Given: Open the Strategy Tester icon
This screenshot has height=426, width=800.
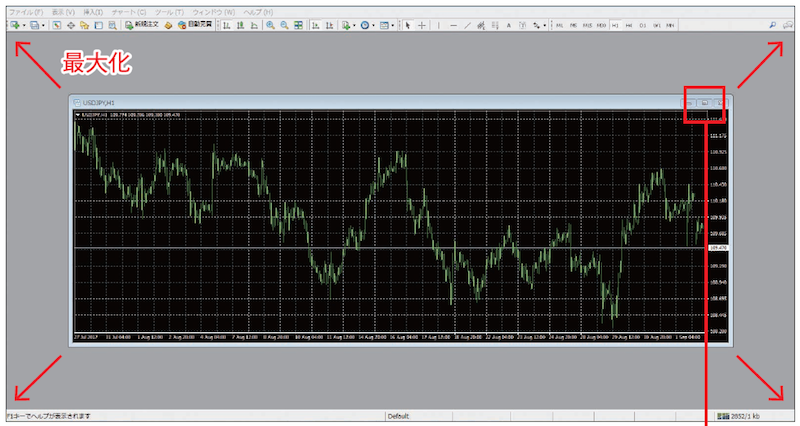Looking at the screenshot, I should [112, 25].
